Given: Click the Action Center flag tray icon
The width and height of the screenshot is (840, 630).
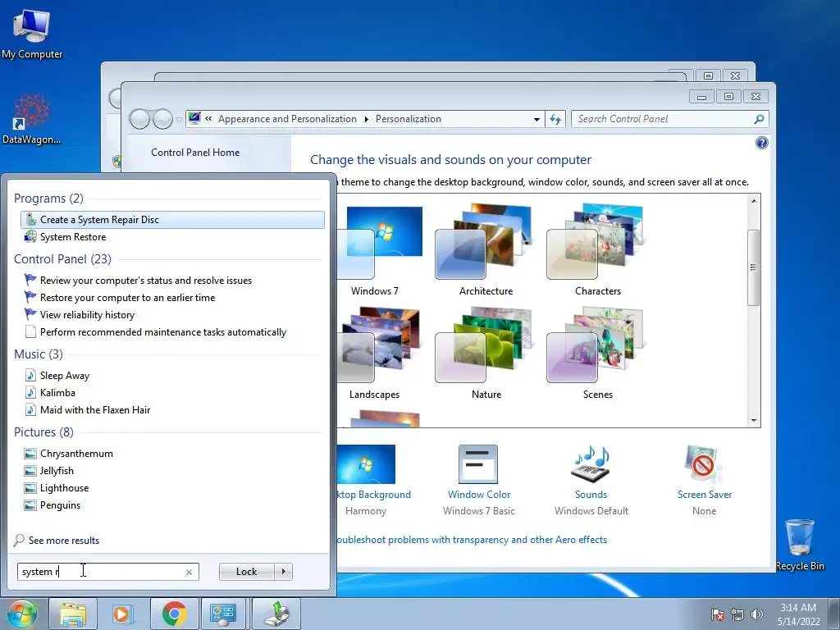Looking at the screenshot, I should tap(717, 614).
